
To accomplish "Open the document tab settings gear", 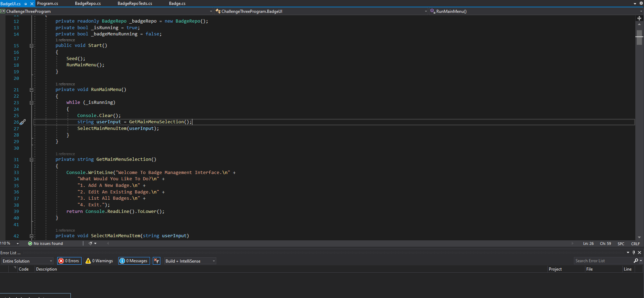I will [641, 3].
